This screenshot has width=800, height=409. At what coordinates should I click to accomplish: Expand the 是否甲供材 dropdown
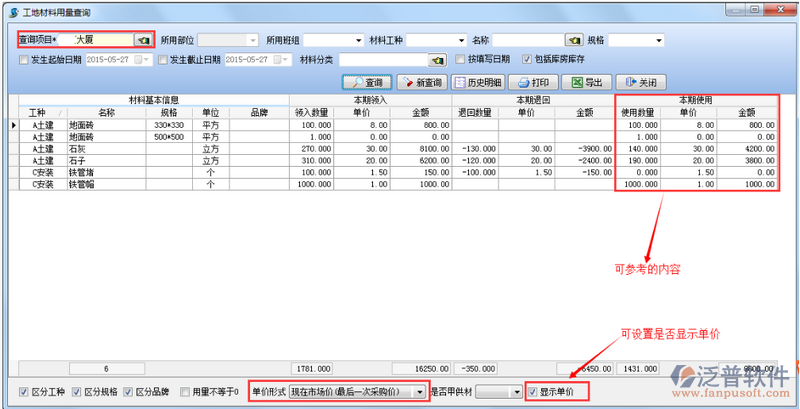tap(515, 391)
